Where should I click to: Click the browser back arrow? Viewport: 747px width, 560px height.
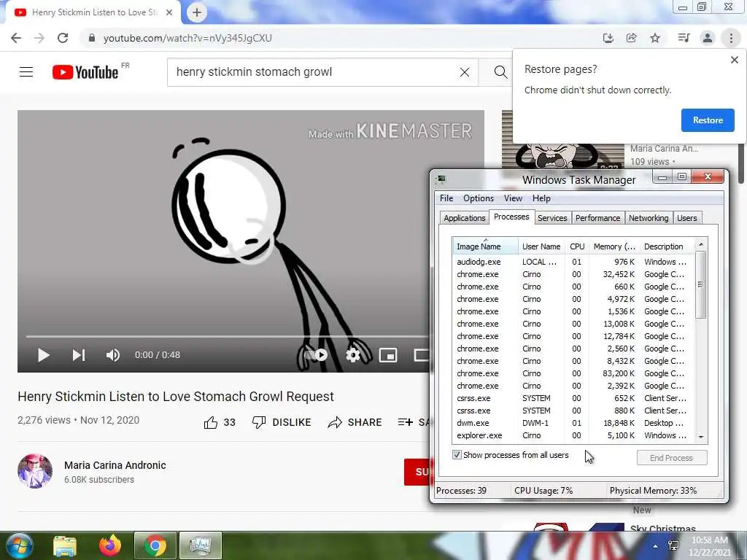pos(16,38)
